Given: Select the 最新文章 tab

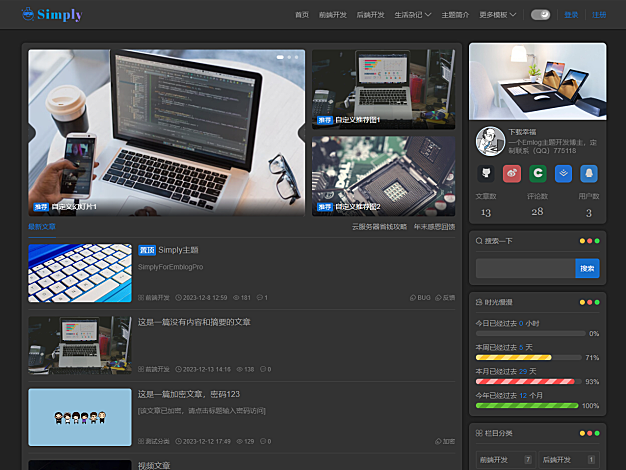Looking at the screenshot, I should coord(42,227).
